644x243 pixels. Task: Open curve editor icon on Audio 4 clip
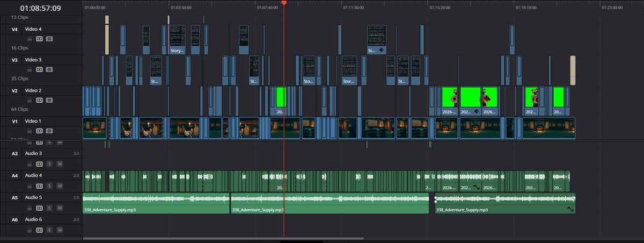coord(477,188)
